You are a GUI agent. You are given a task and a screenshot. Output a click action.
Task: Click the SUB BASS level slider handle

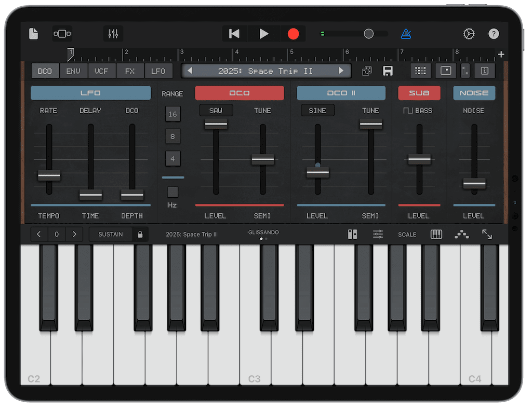point(419,159)
